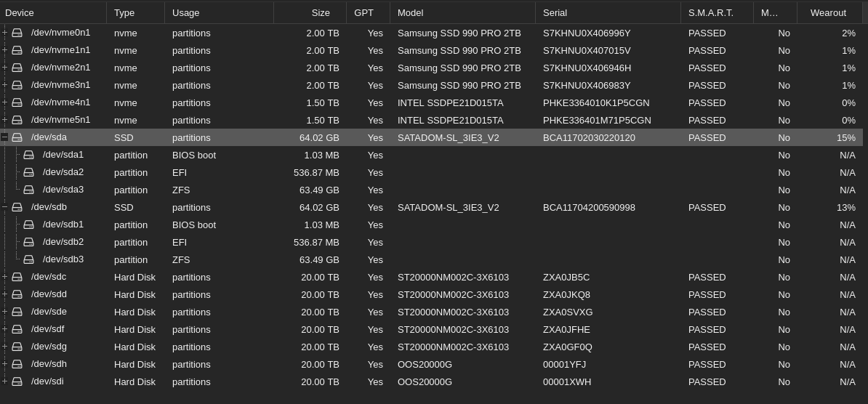Sort by the Wearout column header
This screenshot has height=404, width=868.
pyautogui.click(x=829, y=13)
